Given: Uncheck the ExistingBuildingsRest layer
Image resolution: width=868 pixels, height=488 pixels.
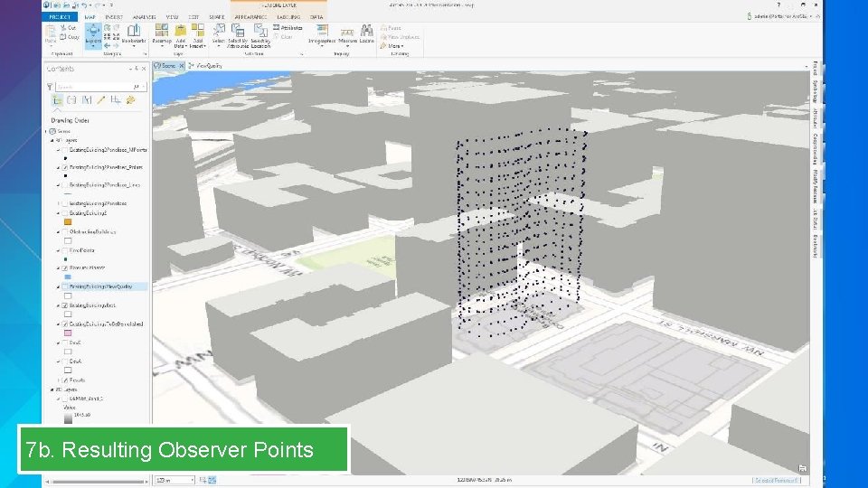Looking at the screenshot, I should coord(65,305).
